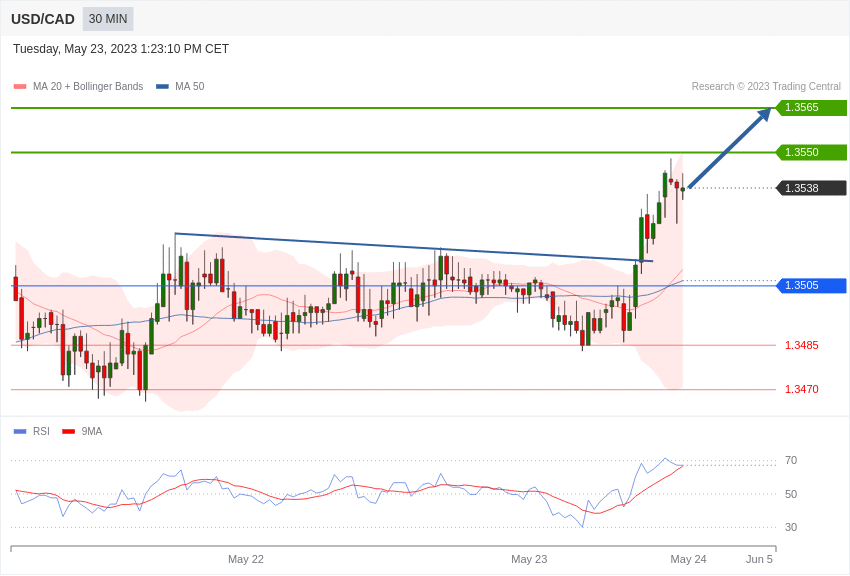Click the 9MA legend label

92,431
